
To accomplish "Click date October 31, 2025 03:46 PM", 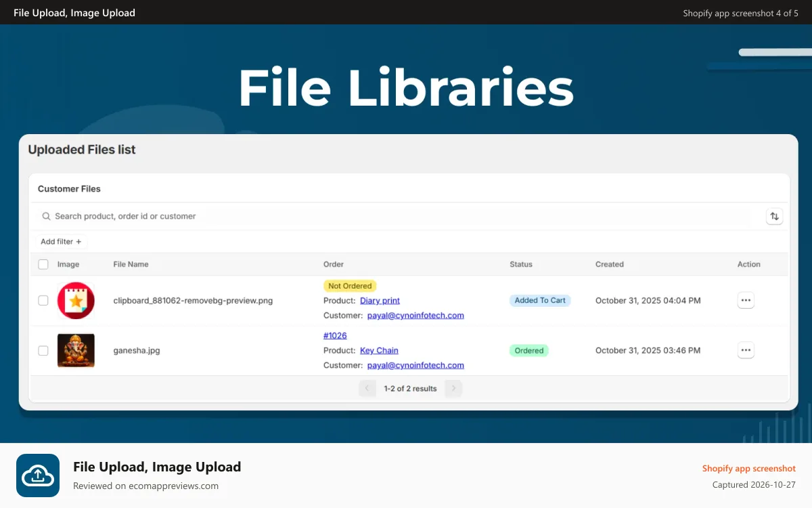I will tap(648, 351).
